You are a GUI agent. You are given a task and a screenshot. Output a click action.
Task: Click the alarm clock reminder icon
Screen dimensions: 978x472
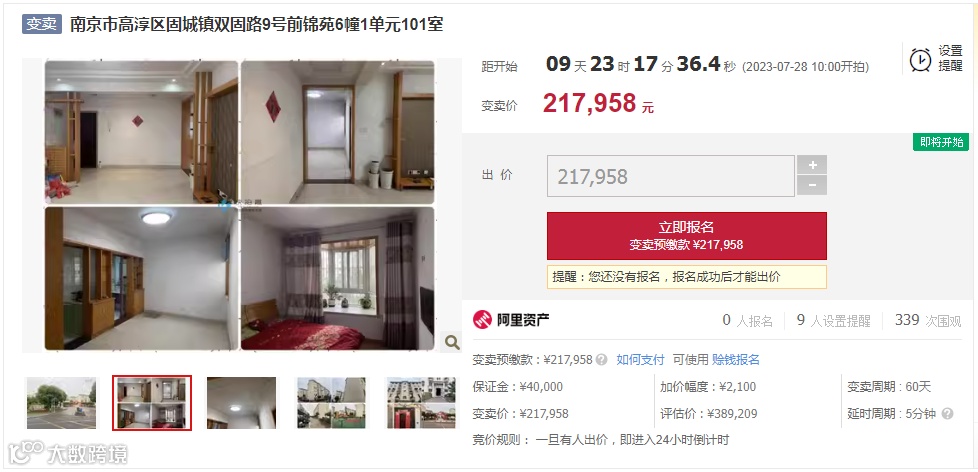(920, 60)
